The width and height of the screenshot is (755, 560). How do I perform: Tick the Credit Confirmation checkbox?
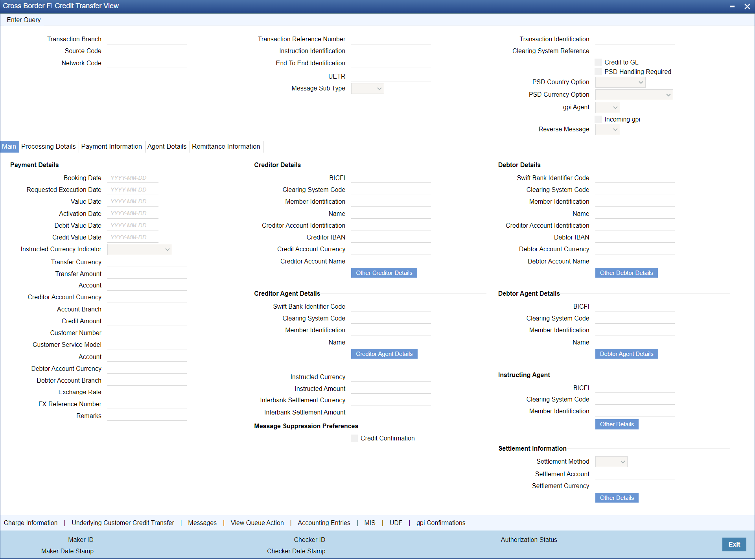(x=354, y=438)
